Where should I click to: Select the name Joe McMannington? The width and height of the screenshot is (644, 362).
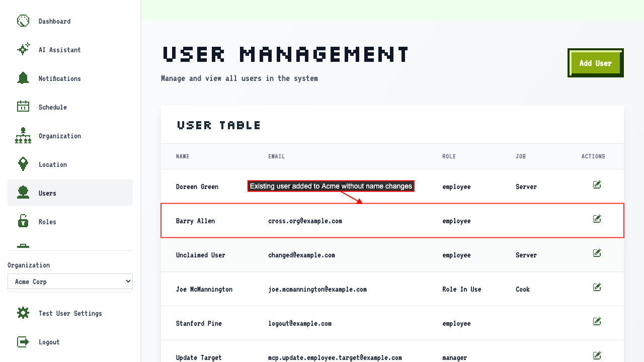click(x=204, y=289)
